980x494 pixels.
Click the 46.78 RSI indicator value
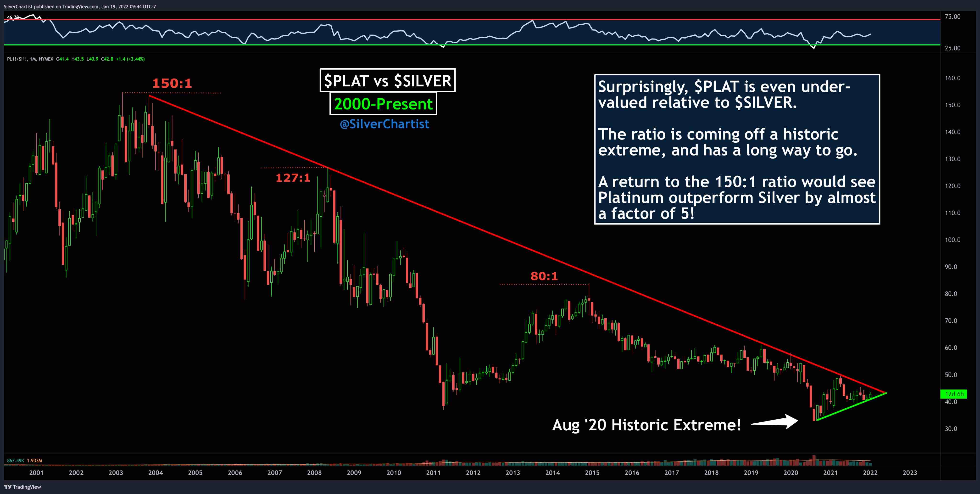12,17
